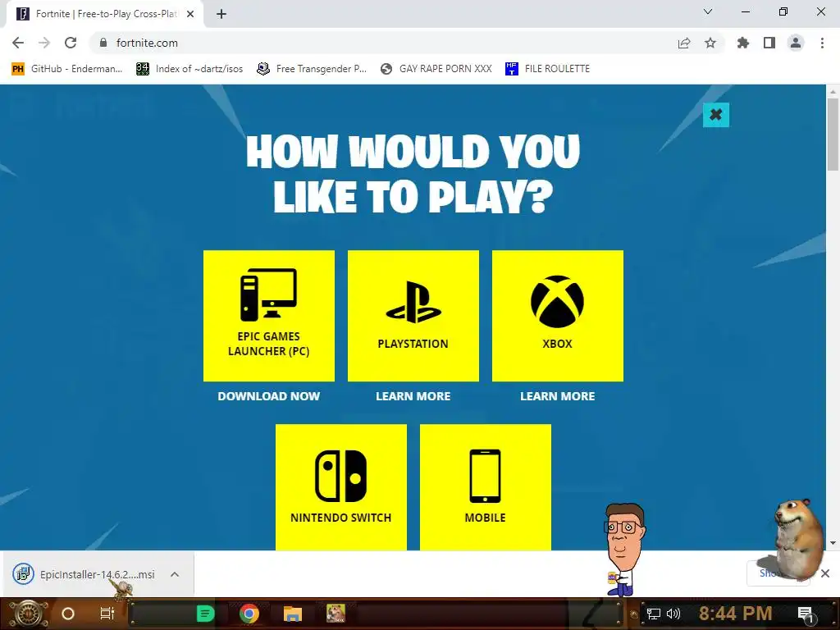Click the Download Now link

click(269, 396)
